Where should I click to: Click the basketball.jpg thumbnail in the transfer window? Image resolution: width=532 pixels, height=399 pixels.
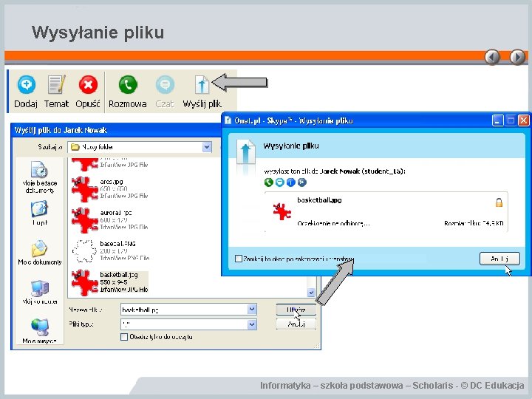(282, 211)
